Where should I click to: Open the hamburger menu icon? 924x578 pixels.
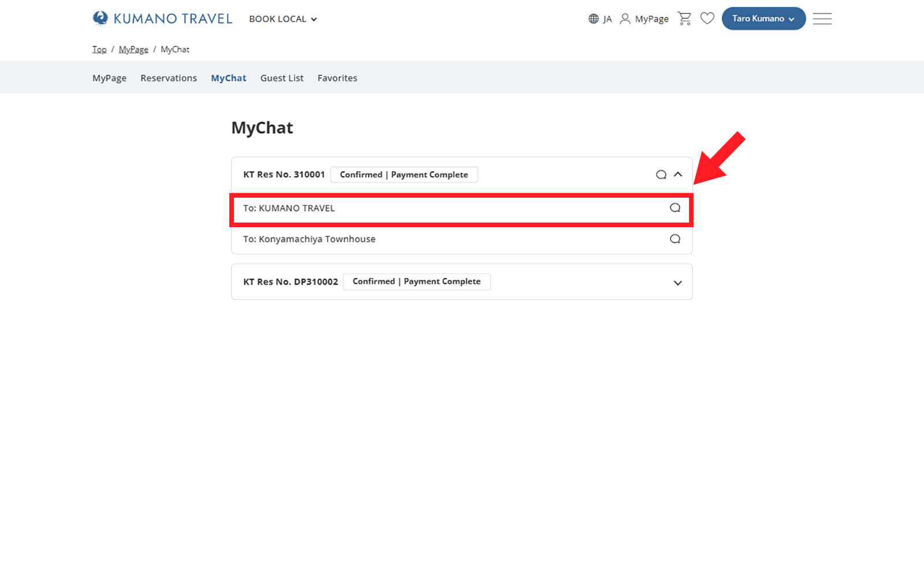(822, 18)
